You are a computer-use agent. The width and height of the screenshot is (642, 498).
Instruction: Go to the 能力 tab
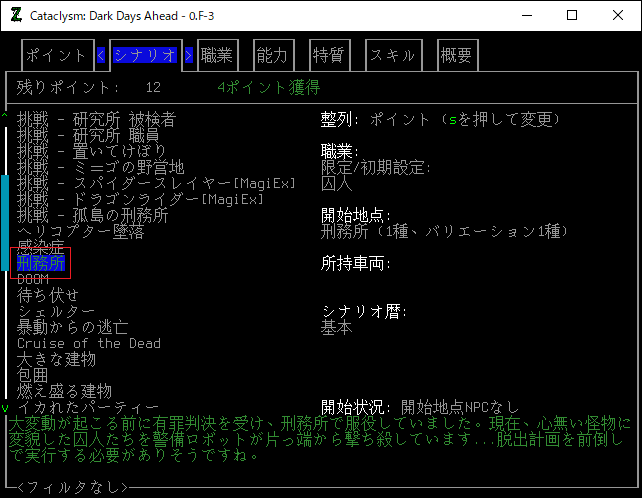pos(273,55)
